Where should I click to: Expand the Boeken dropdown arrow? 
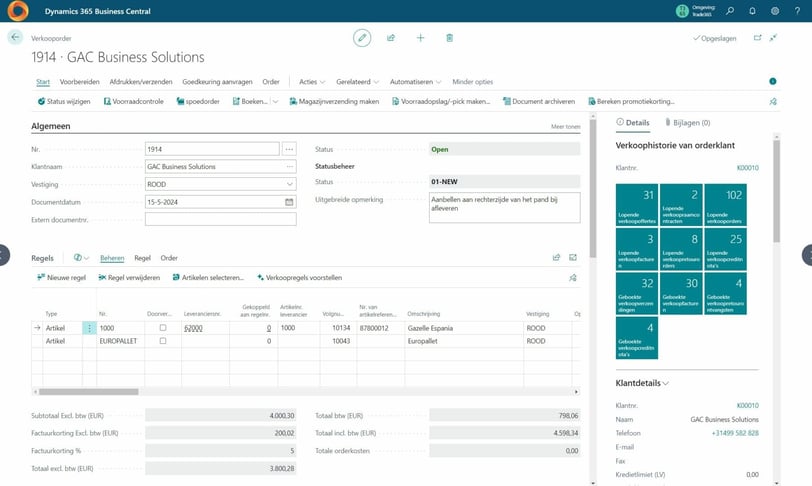coord(276,102)
